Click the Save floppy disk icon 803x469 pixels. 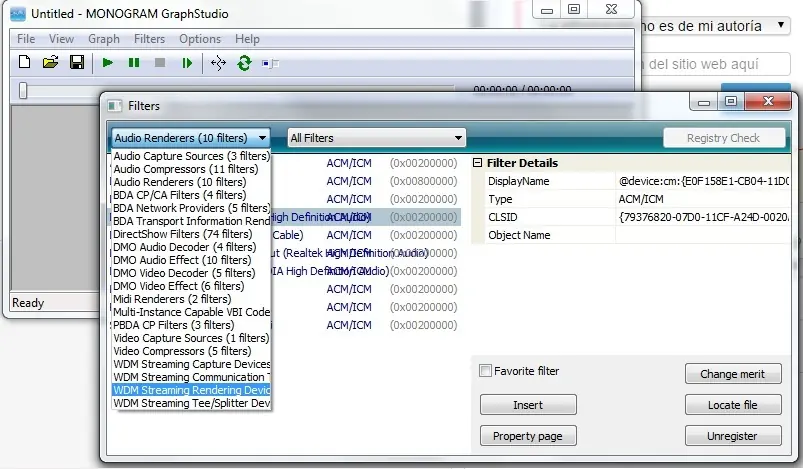pos(77,62)
